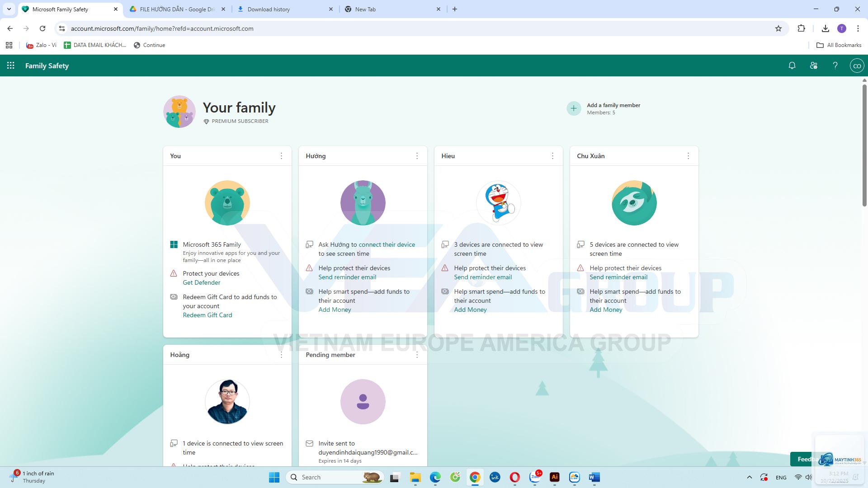Click the Feedback button
The image size is (868, 488).
[x=807, y=459]
